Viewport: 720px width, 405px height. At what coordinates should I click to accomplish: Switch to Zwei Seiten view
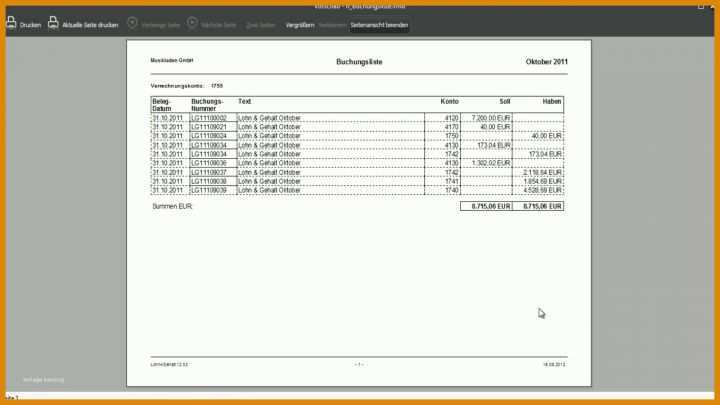(x=260, y=25)
